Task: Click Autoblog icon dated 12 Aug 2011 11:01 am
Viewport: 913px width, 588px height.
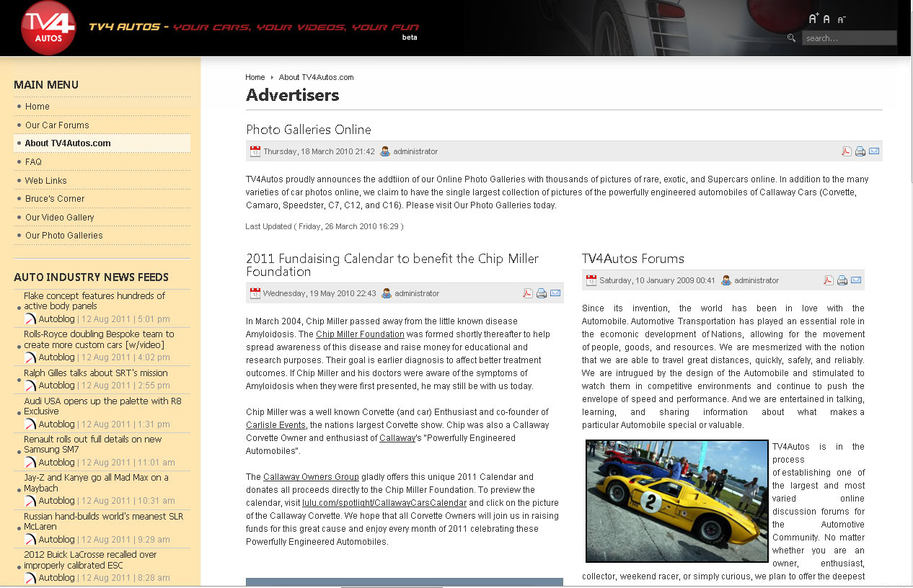Action: point(30,462)
